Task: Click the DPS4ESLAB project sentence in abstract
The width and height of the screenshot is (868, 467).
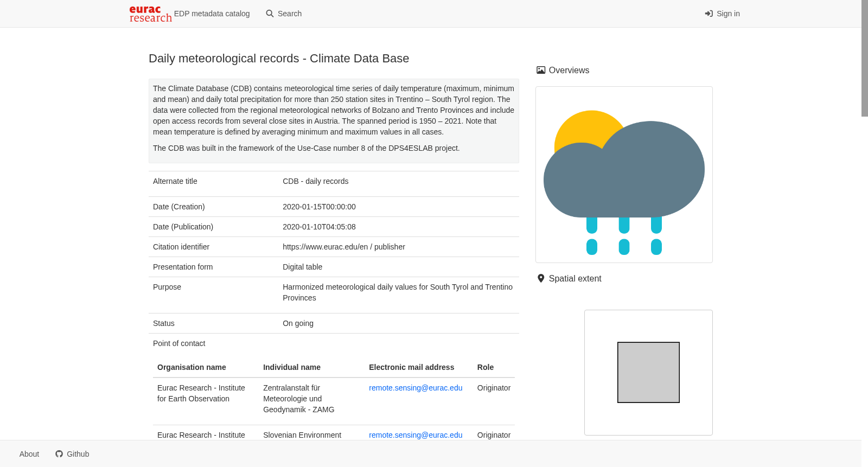Action: [x=306, y=148]
